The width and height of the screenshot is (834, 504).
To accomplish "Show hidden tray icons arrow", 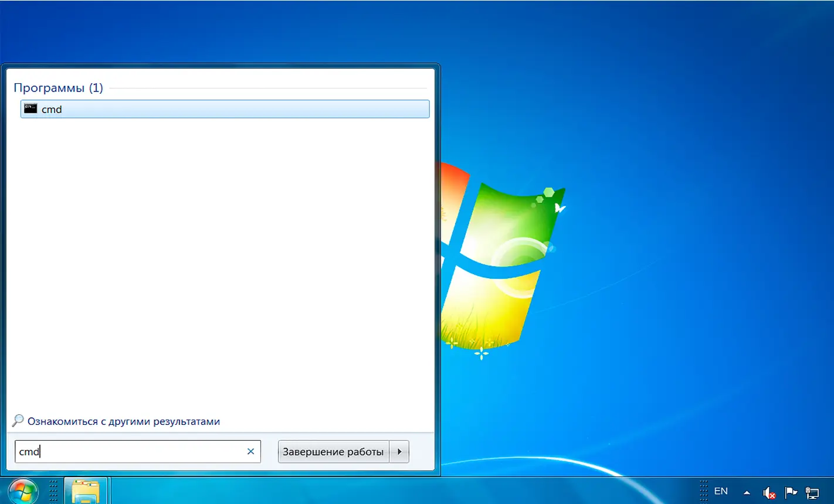I will [747, 492].
